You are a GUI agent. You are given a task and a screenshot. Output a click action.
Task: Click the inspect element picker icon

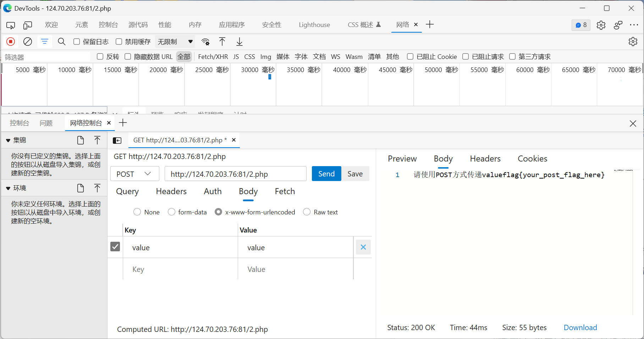point(11,25)
